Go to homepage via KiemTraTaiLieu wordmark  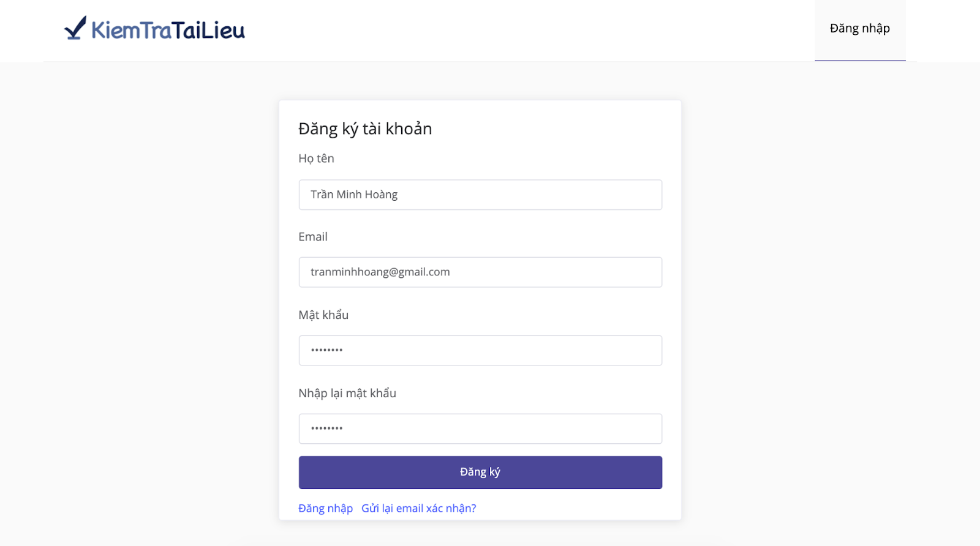pos(168,30)
